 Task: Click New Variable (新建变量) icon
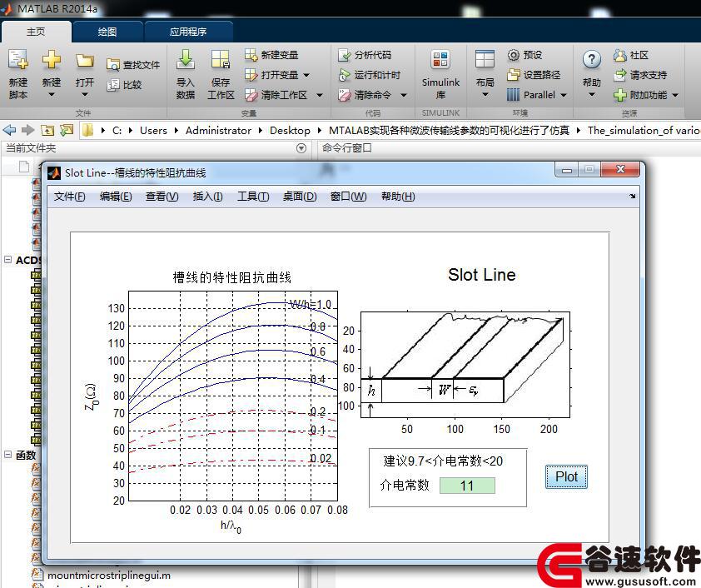coord(251,55)
